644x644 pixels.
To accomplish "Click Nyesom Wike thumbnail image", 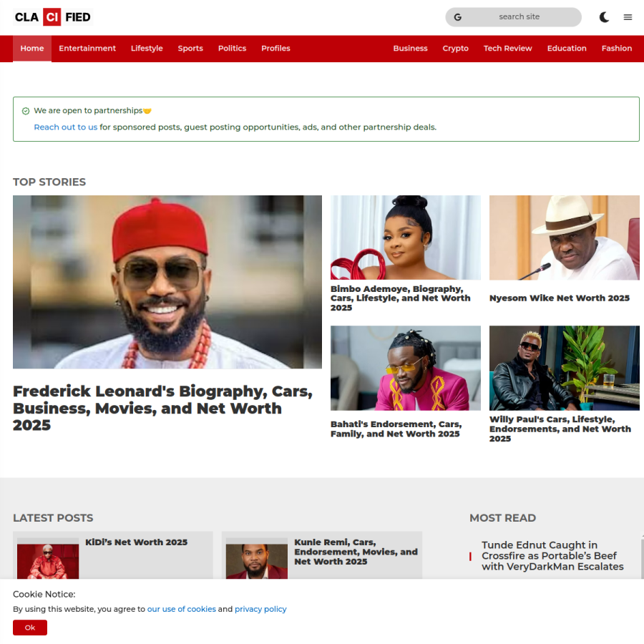I will coord(565,238).
